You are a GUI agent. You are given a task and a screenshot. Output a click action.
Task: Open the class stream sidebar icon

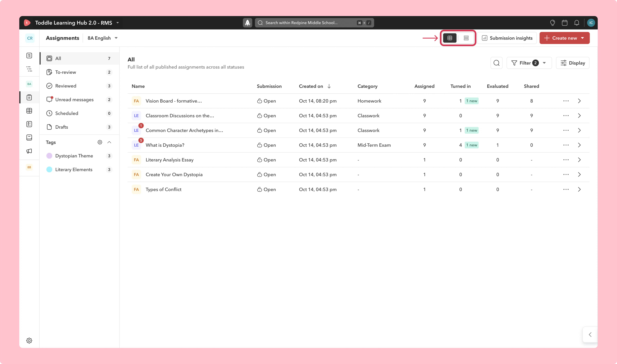tap(29, 56)
